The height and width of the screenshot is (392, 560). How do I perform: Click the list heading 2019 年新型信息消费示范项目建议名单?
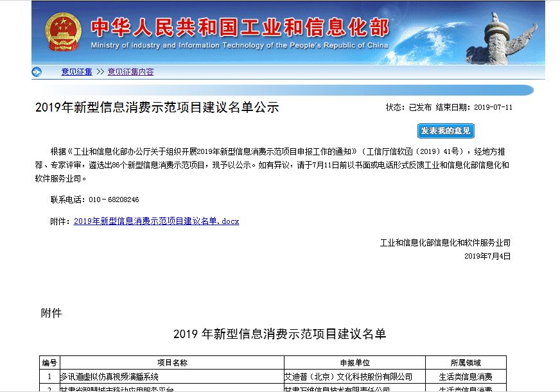(279, 334)
